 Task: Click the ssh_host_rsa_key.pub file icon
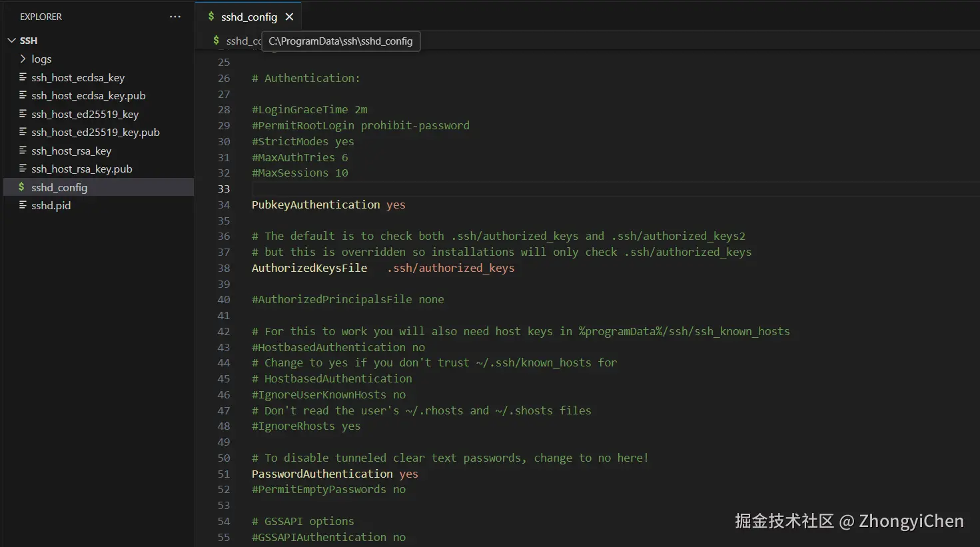click(23, 169)
